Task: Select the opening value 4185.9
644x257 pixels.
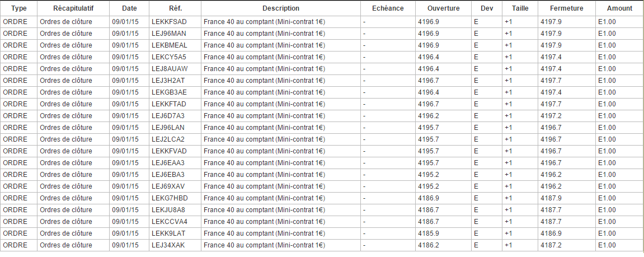Action: tap(429, 233)
